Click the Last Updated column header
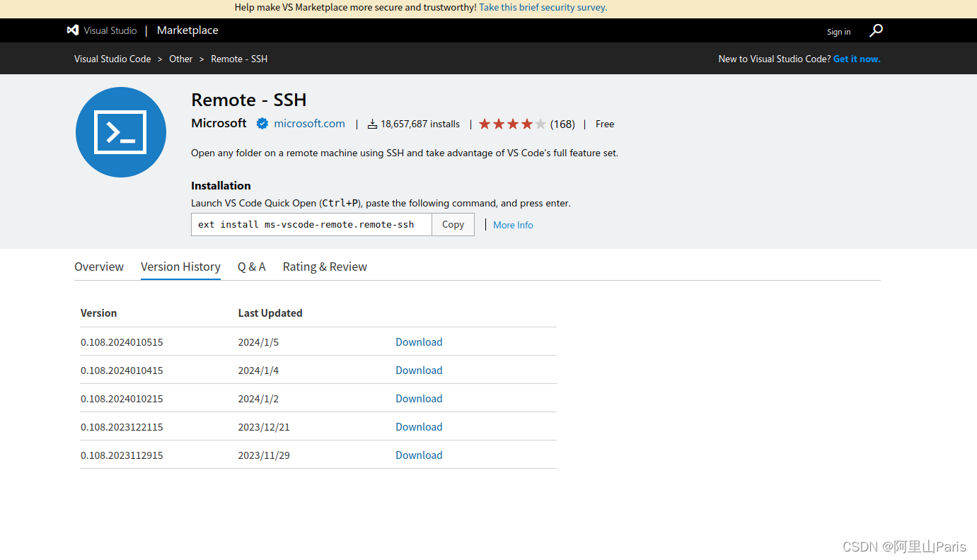The width and height of the screenshot is (977, 560). (270, 313)
